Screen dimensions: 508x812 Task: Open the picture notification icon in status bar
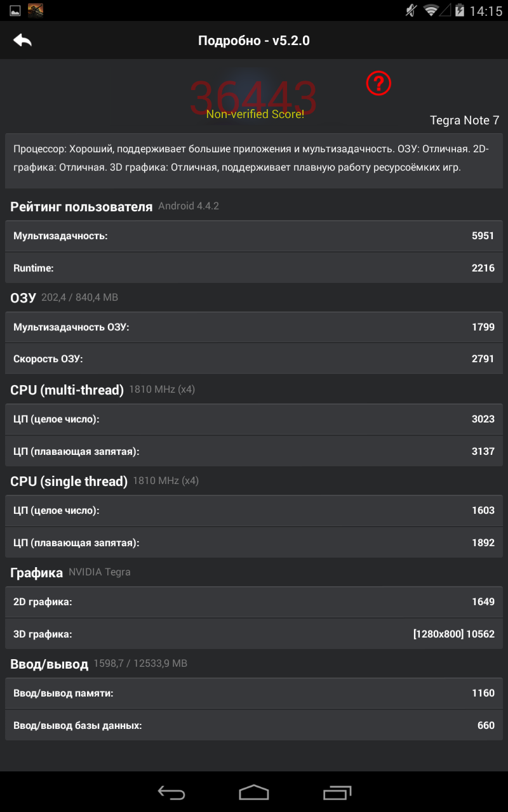pyautogui.click(x=15, y=11)
